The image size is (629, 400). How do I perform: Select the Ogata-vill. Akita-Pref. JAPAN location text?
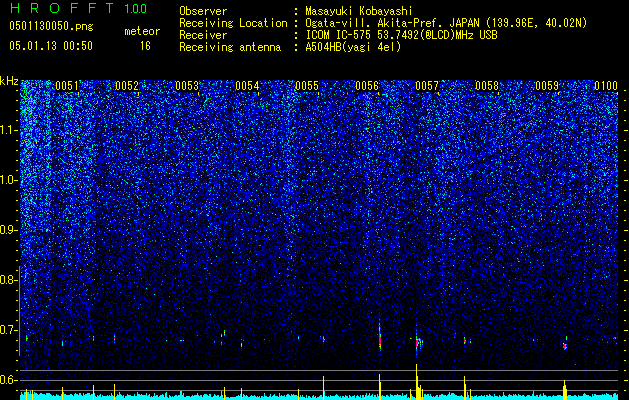(x=446, y=23)
